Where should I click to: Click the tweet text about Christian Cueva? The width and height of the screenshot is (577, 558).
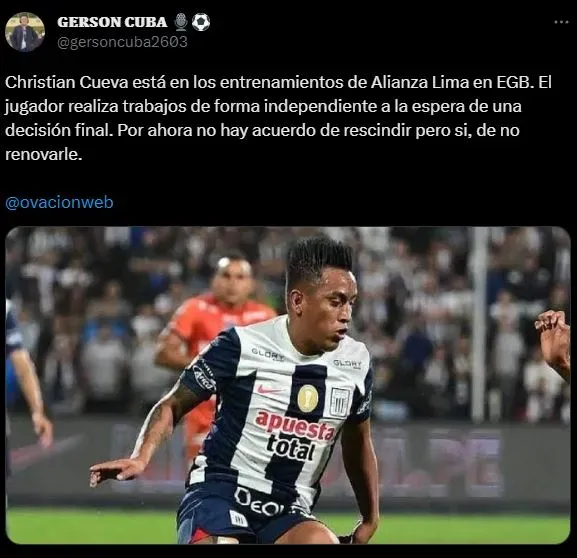[x=278, y=118]
